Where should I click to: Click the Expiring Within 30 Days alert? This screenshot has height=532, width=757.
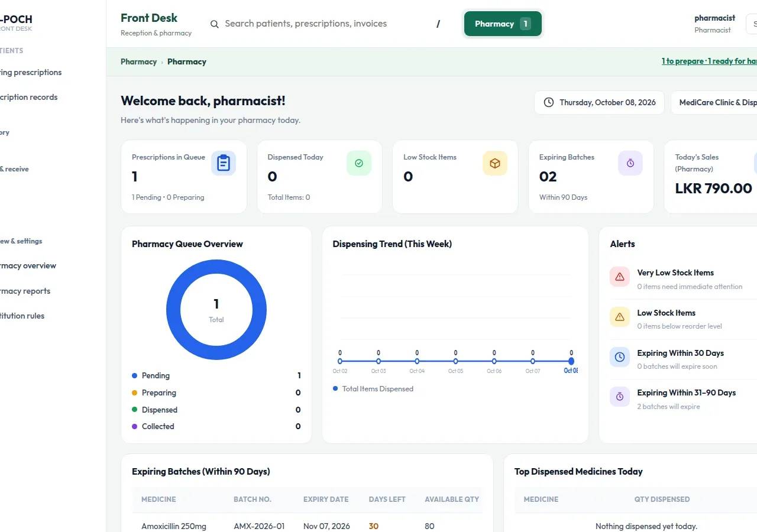click(x=683, y=359)
